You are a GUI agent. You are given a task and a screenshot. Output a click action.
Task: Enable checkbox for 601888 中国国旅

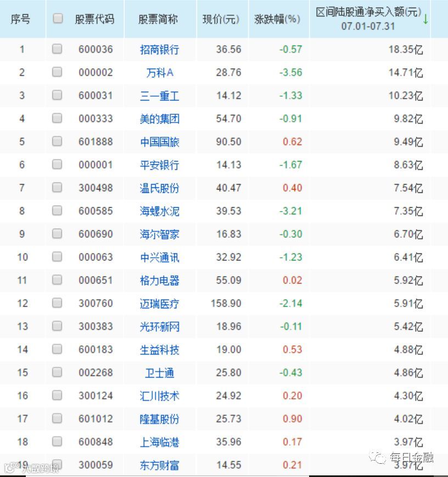pyautogui.click(x=57, y=141)
